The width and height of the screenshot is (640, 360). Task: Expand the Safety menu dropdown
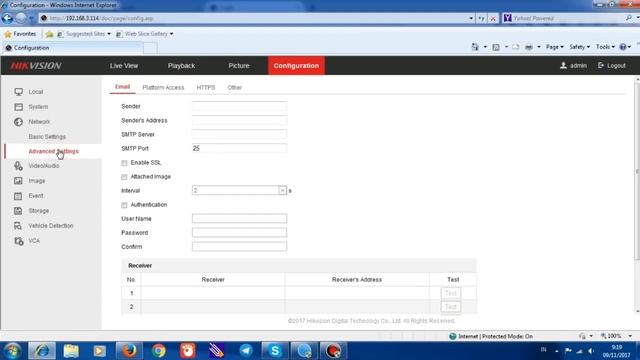click(580, 47)
